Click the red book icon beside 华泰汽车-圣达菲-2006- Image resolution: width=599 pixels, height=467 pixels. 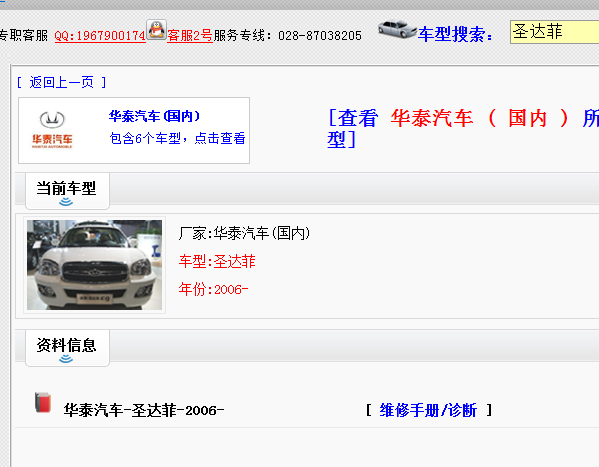43,402
